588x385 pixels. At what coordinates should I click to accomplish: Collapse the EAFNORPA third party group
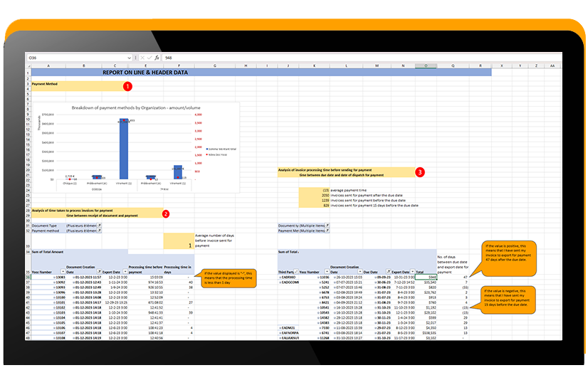click(x=280, y=333)
